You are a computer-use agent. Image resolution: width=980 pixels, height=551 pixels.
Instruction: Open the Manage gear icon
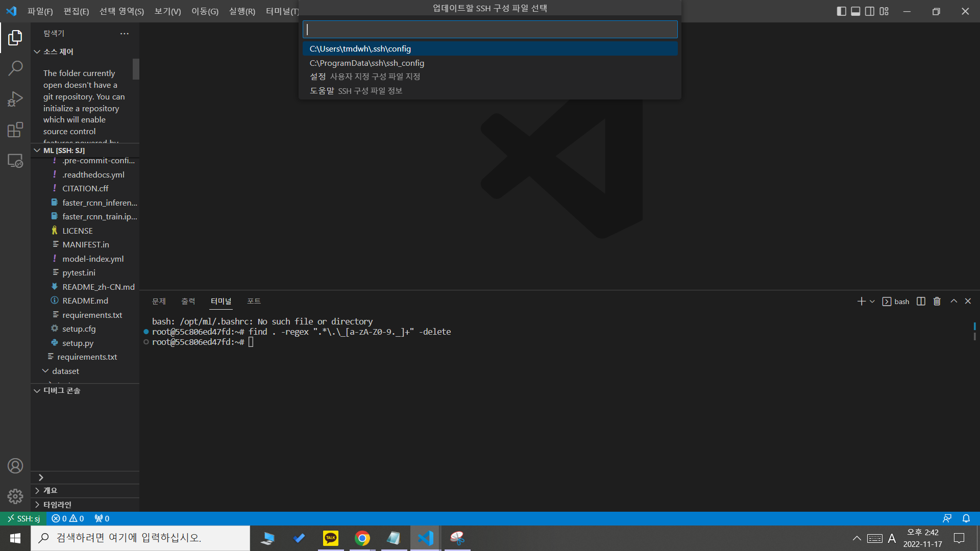(x=15, y=496)
